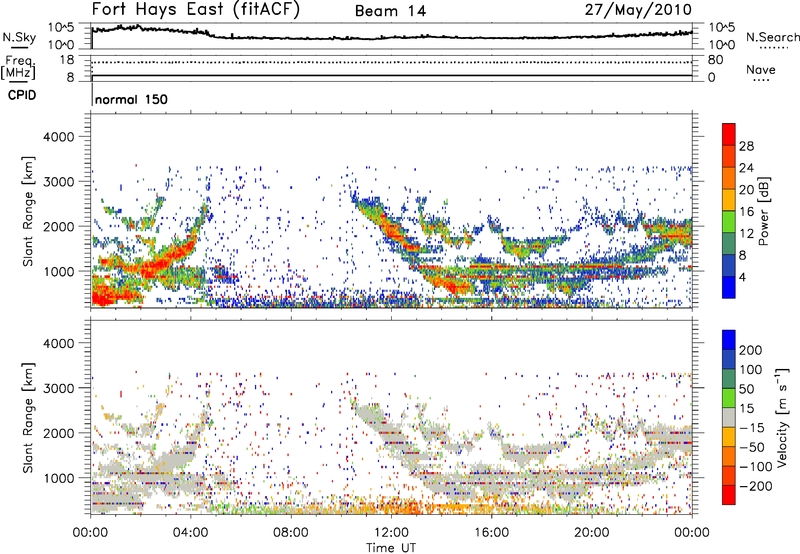
Task: Click the 'N.Search' legend label
Action: (x=772, y=37)
